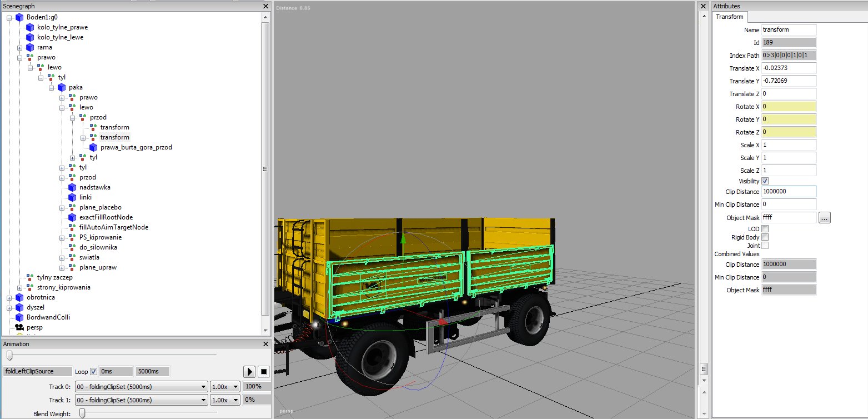Viewport: 868px width, 419px height.
Task: Click the Min Clip Distance field under Visibility
Action: (x=789, y=205)
